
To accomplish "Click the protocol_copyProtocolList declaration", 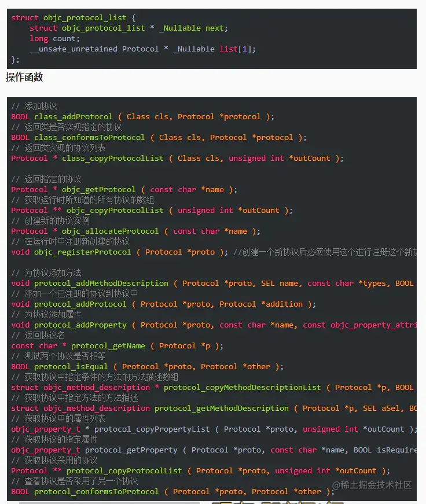I will point(201,471).
